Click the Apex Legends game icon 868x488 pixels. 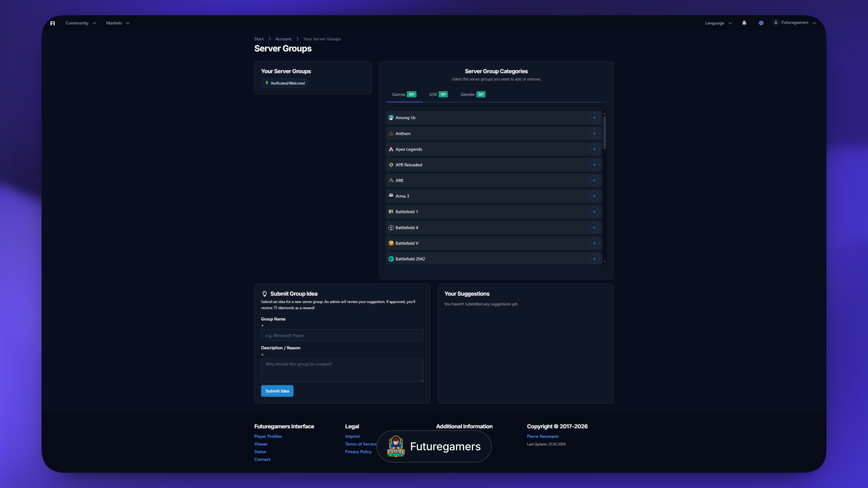point(391,149)
